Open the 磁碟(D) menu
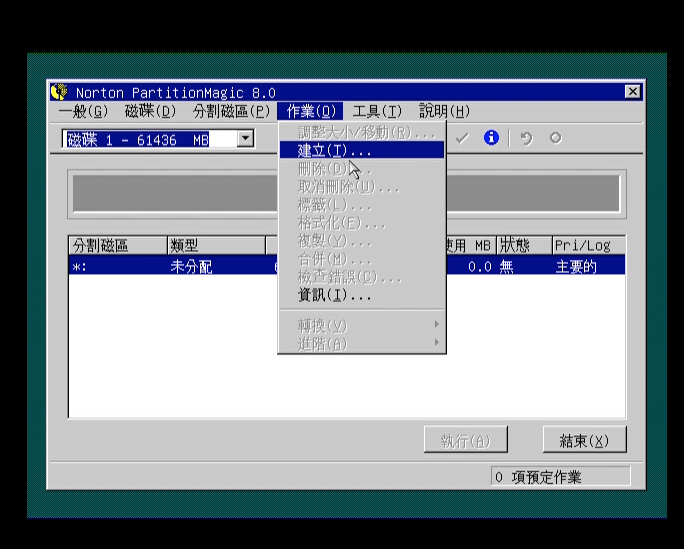The image size is (684, 549). [x=150, y=111]
